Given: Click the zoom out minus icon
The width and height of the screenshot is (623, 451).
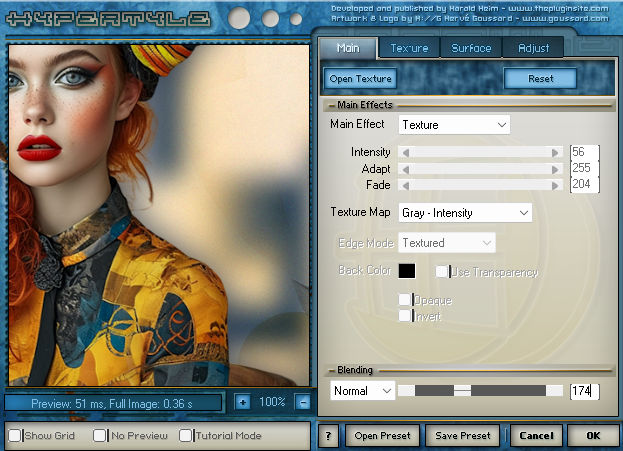Looking at the screenshot, I should tap(303, 402).
